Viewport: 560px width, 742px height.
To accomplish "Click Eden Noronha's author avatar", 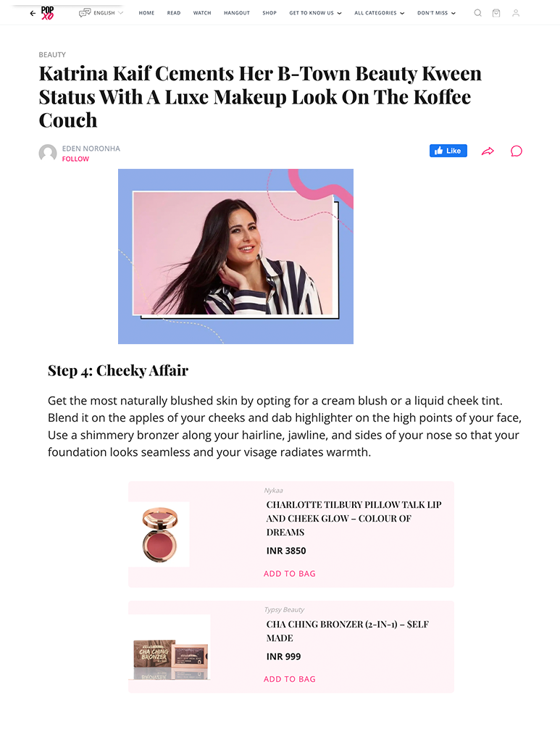I will click(x=48, y=154).
